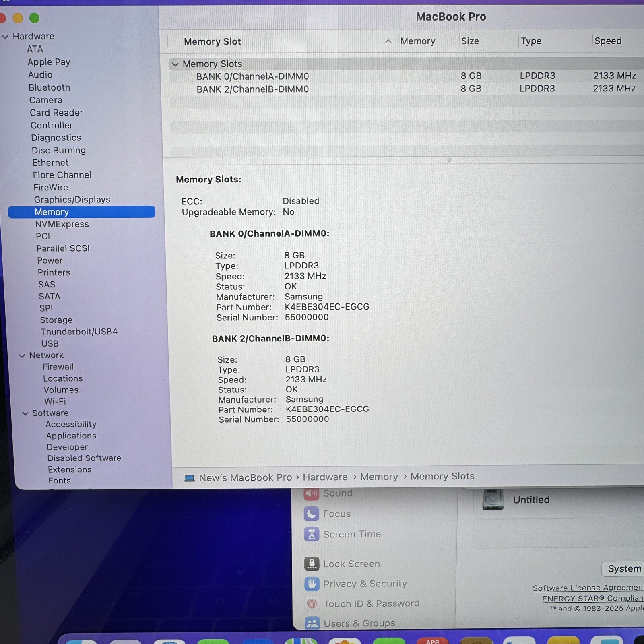Select PCI in the sidebar
Image resolution: width=644 pixels, height=644 pixels.
pos(43,236)
